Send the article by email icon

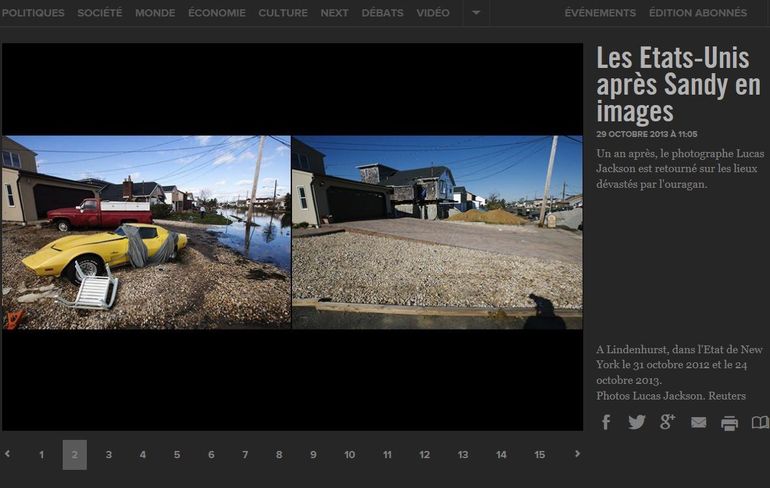(x=698, y=422)
